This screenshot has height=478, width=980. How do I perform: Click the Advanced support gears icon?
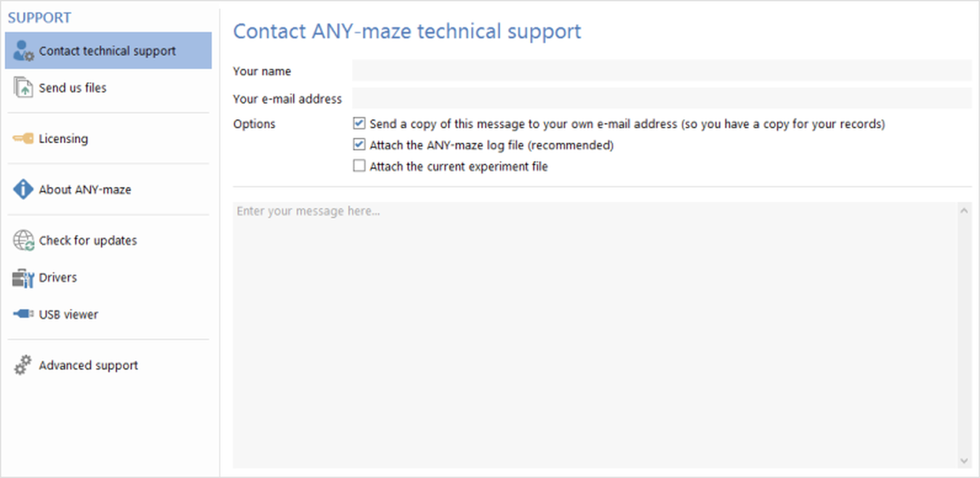(23, 365)
